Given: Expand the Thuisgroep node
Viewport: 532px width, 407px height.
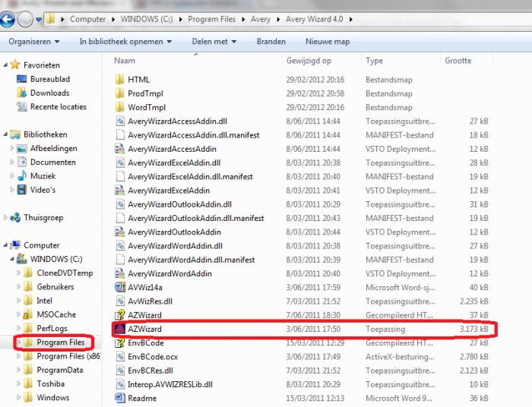Looking at the screenshot, I should (5, 218).
